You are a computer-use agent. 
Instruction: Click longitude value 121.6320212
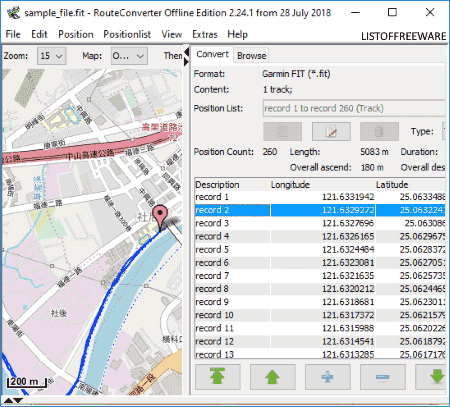pos(348,289)
